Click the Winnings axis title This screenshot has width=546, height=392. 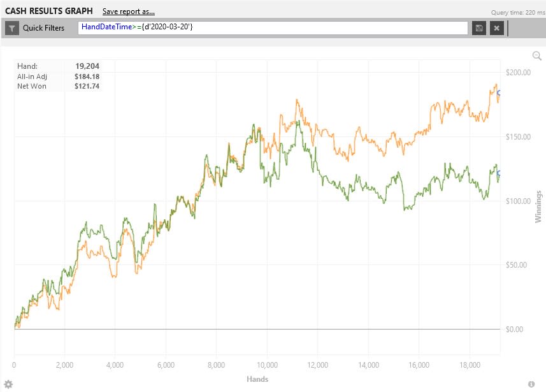(538, 207)
